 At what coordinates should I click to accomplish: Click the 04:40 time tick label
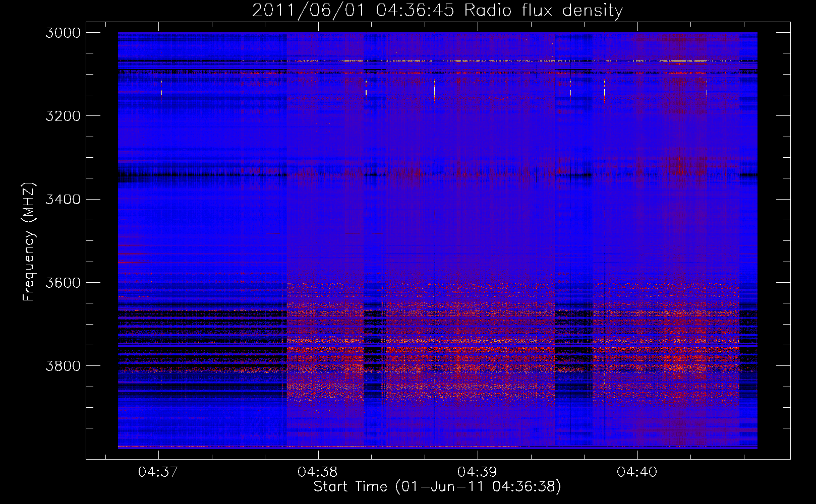637,472
